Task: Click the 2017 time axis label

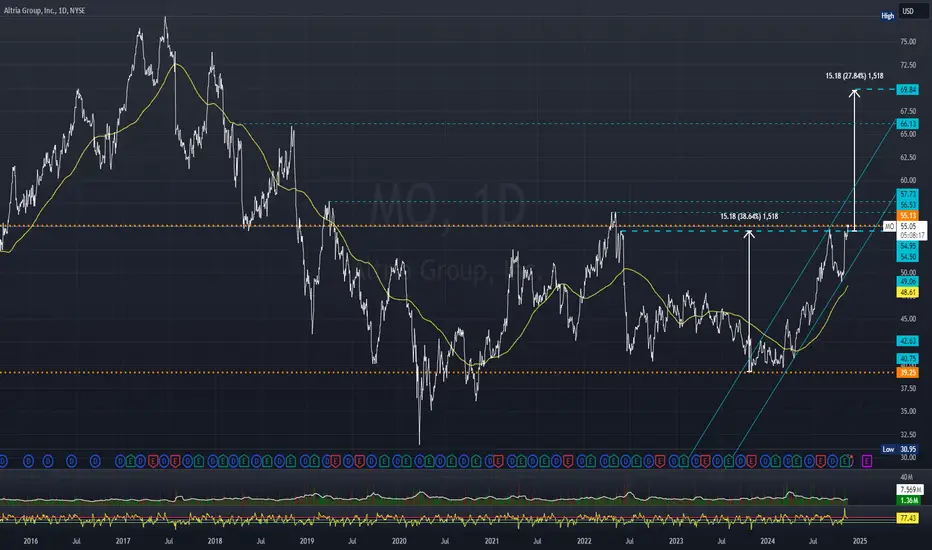Action: pyautogui.click(x=122, y=541)
